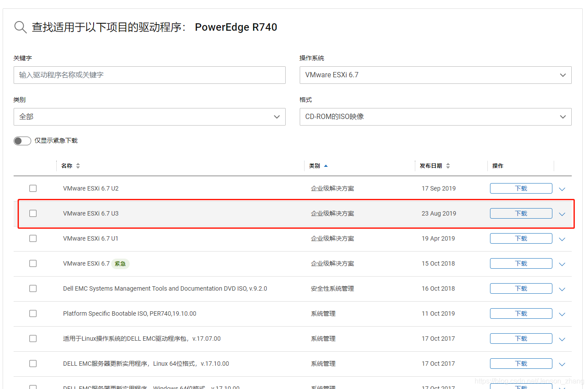The height and width of the screenshot is (389, 588).
Task: Download VMware ESXi 6.7 U1
Action: coord(521,238)
